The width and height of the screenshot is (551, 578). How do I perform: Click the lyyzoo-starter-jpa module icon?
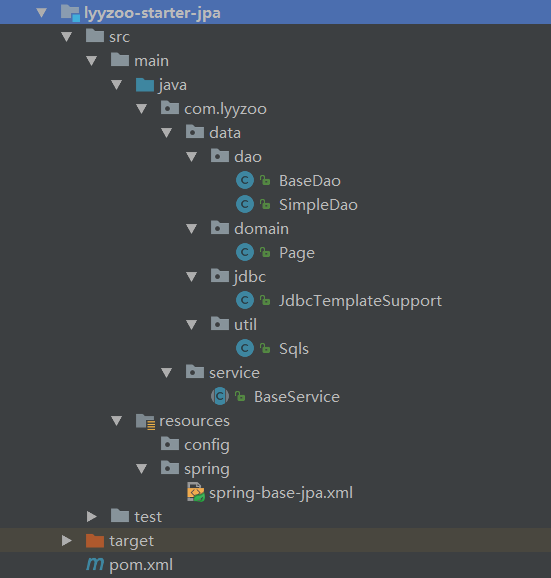pos(70,13)
